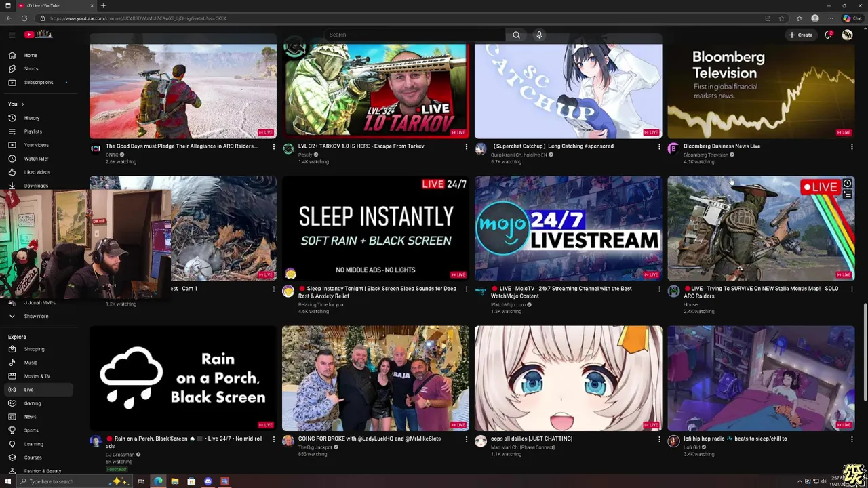Screen dimensions: 868x488
Task: Open Bloomberg Business News Live title
Action: pyautogui.click(x=722, y=146)
